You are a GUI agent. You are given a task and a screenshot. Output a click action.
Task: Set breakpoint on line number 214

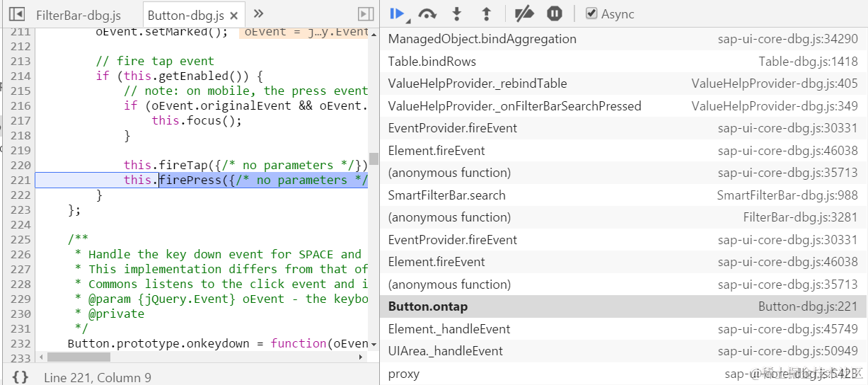pos(21,76)
